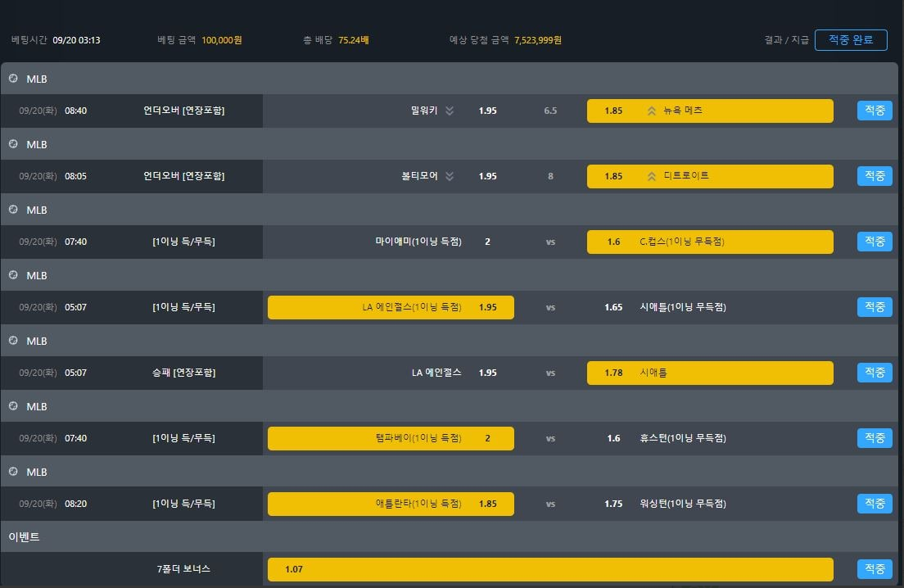904x588 pixels.
Task: Toggle the LA 에인절스 1이닝 득점 selection
Action: point(391,307)
